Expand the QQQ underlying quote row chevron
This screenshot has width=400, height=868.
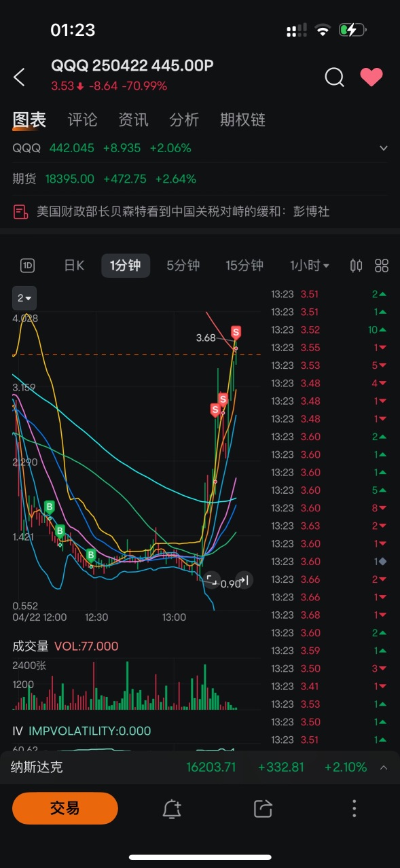tap(384, 148)
